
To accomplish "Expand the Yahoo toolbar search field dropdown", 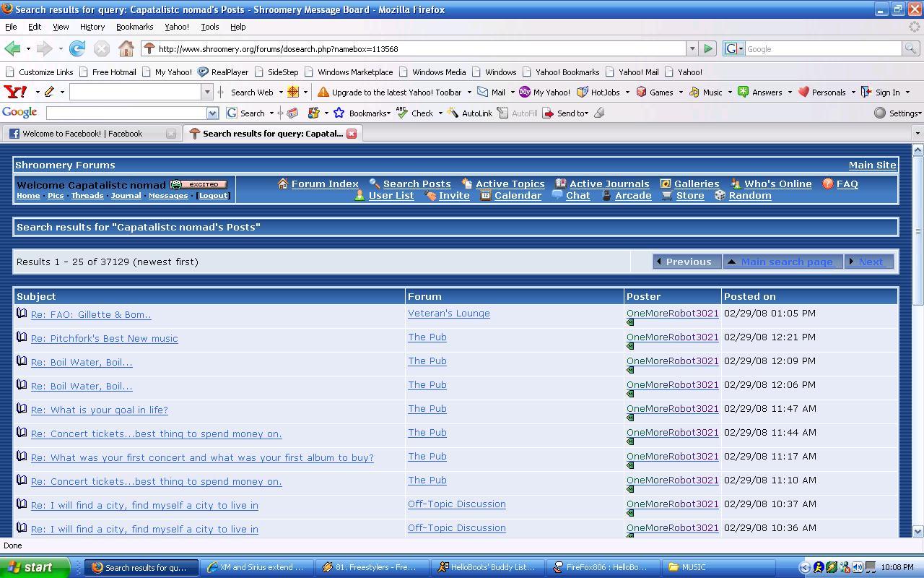I will point(207,92).
